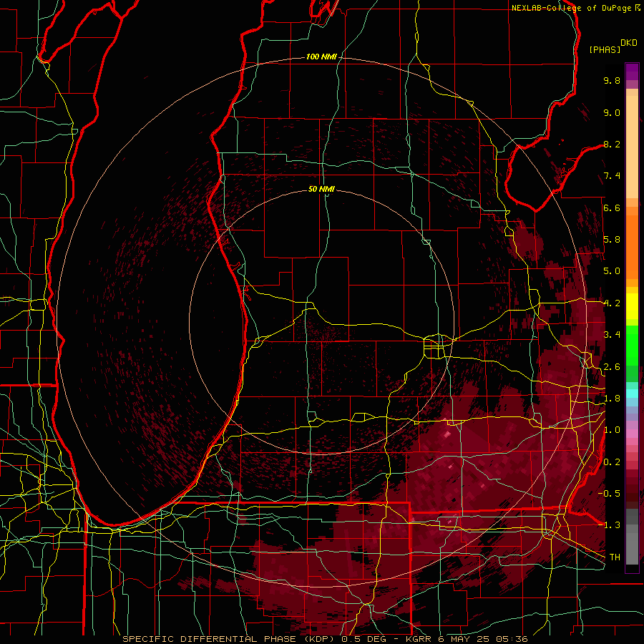The height and width of the screenshot is (644, 644).
Task: Click the 1.8 legend value
Action: point(612,399)
